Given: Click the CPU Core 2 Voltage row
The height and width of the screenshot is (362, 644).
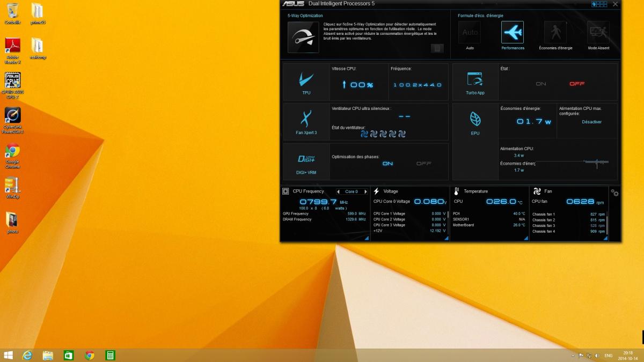Looking at the screenshot, I should coord(410,219).
